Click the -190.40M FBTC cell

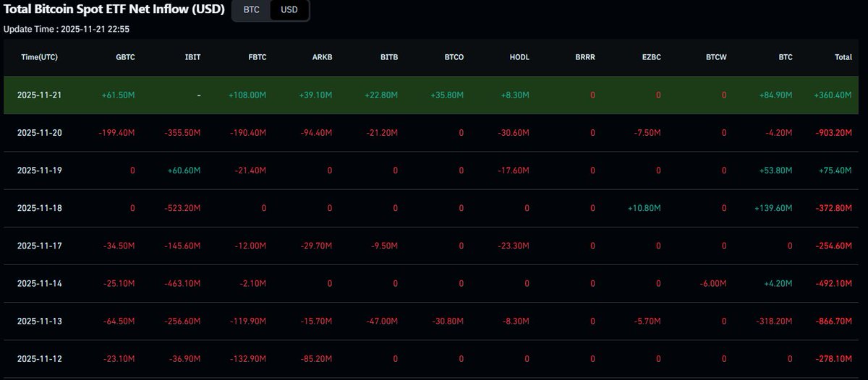click(x=249, y=133)
